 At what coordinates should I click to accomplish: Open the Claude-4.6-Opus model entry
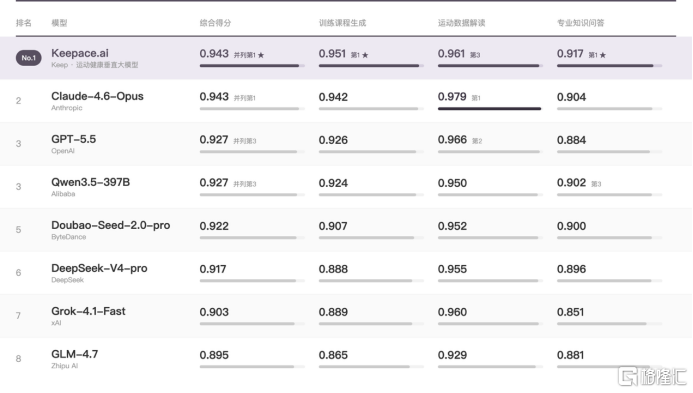pos(97,96)
